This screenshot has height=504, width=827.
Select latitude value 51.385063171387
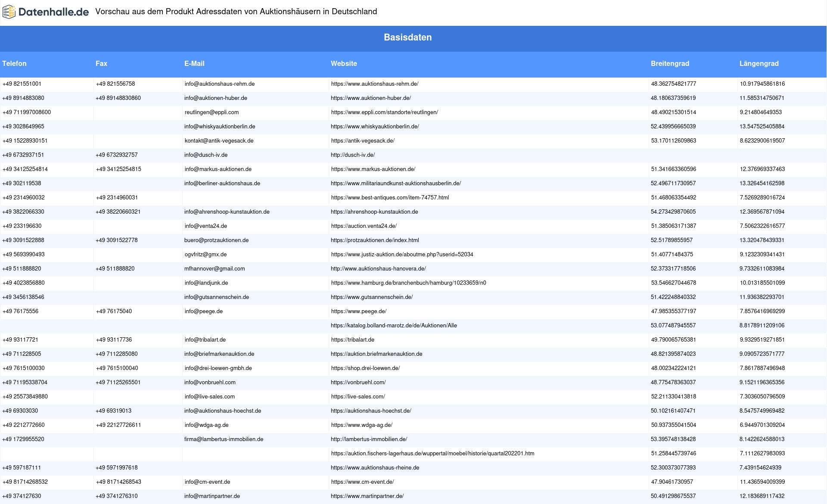[x=674, y=226]
